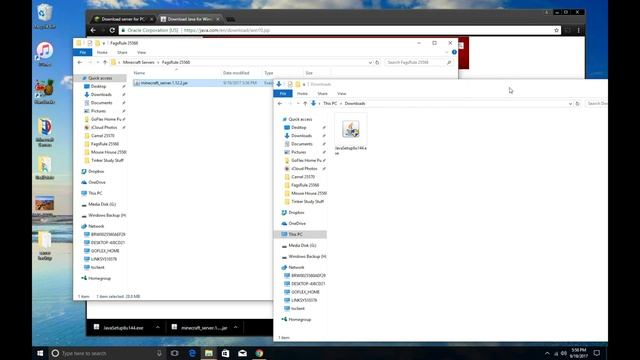Click Minecraft Servers breadcrumb in address bar
The height and width of the screenshot is (360, 640).
click(x=138, y=62)
